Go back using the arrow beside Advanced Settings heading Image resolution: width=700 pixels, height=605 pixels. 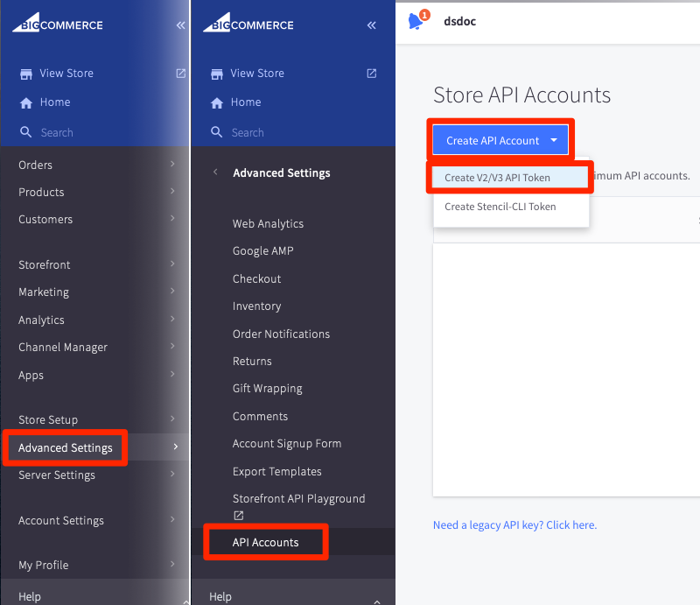pyautogui.click(x=215, y=172)
